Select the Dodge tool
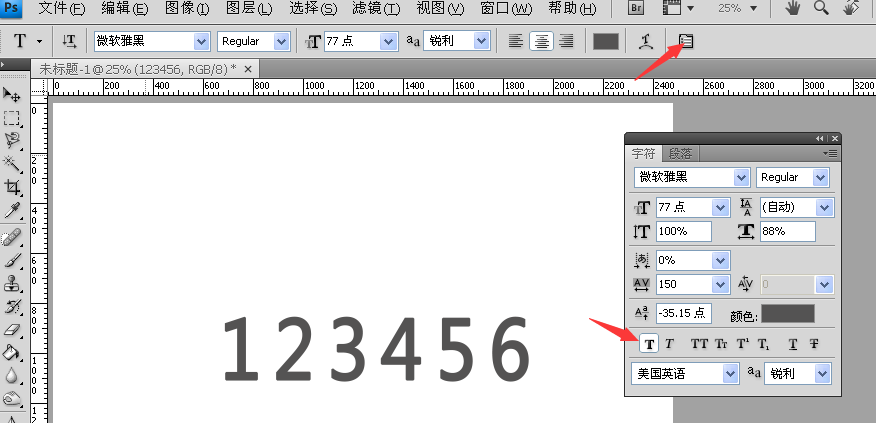The height and width of the screenshot is (423, 876). (x=12, y=399)
